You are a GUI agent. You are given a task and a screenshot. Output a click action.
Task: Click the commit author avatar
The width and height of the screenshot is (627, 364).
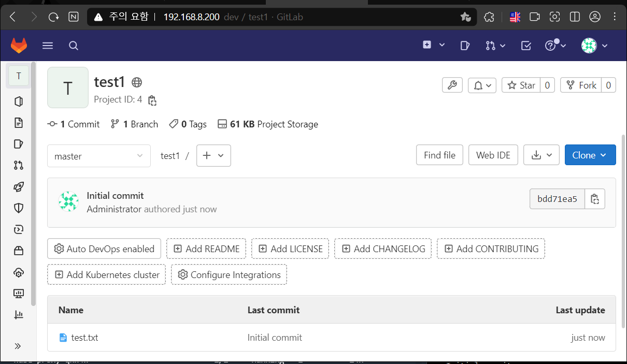(68, 202)
